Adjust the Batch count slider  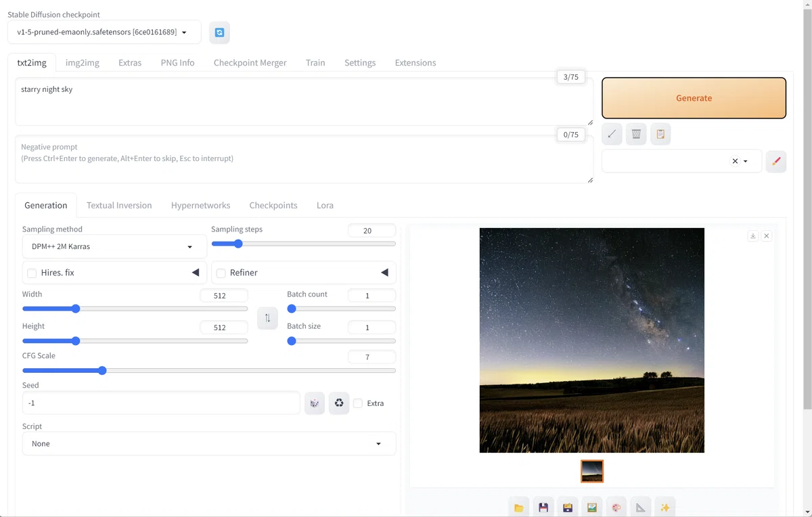[342, 309]
